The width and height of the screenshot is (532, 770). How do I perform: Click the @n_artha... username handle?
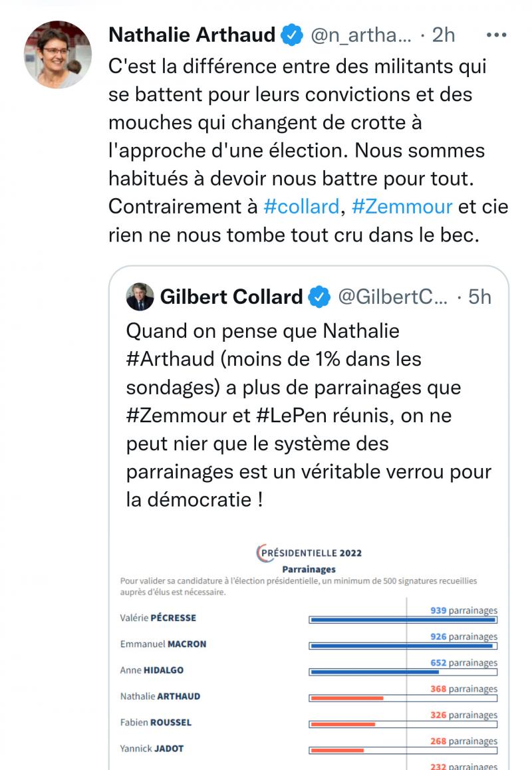pos(364,35)
